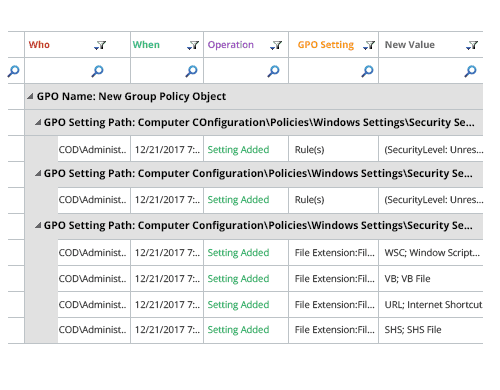
Task: Open the filter on the Operation column
Action: pos(276,45)
